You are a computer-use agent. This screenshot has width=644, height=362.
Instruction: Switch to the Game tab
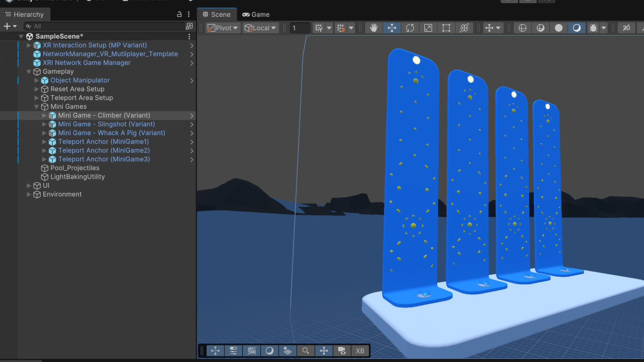pyautogui.click(x=256, y=14)
